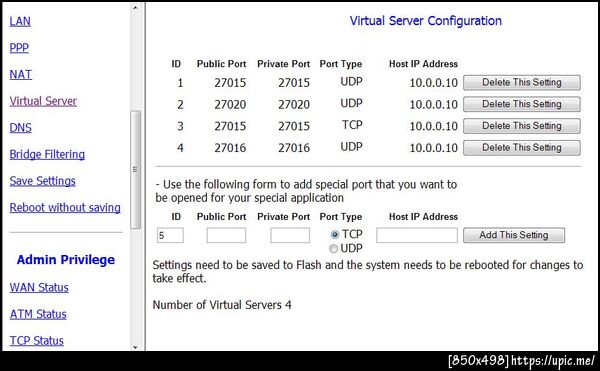Click host IP 10.0.0.10 in row 4
This screenshot has width=600, height=371.
434,148
